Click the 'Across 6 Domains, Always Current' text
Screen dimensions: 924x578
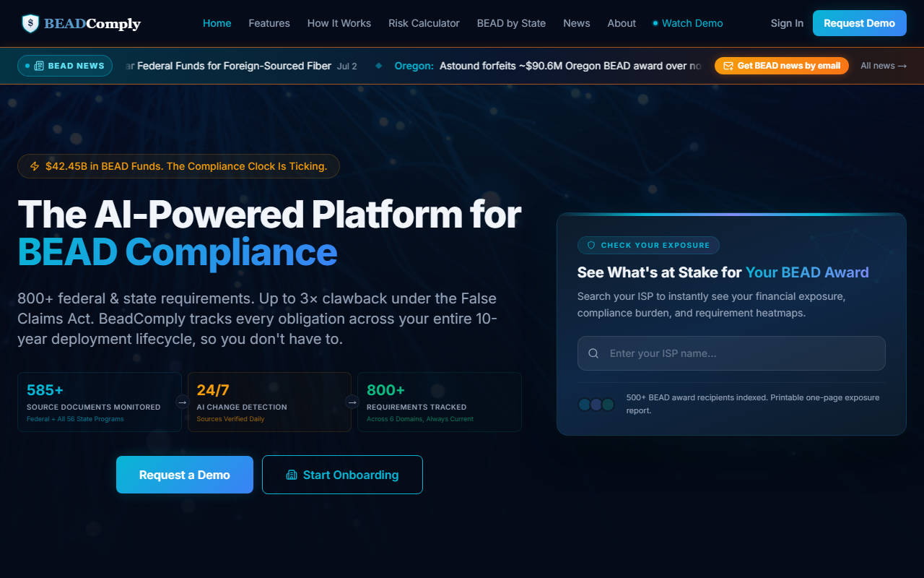(x=420, y=419)
